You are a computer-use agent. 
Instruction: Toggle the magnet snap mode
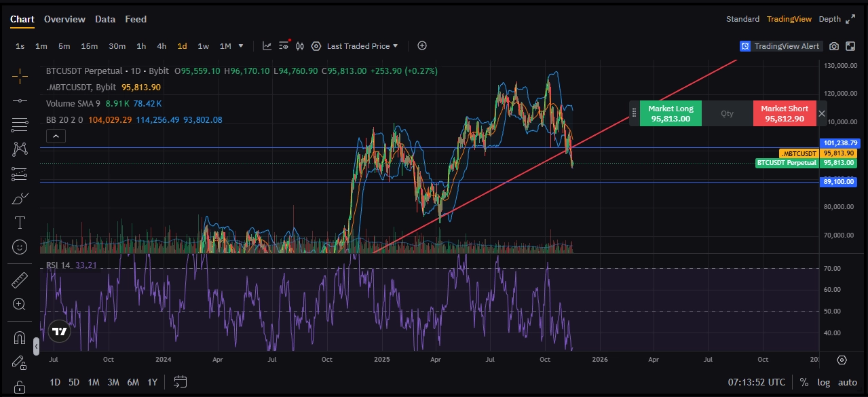20,337
